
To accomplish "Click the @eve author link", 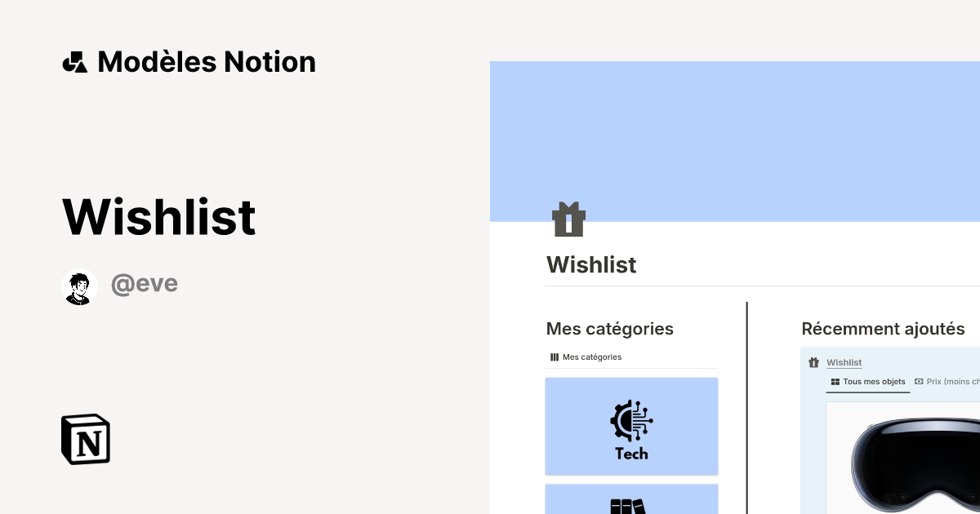I will point(145,283).
